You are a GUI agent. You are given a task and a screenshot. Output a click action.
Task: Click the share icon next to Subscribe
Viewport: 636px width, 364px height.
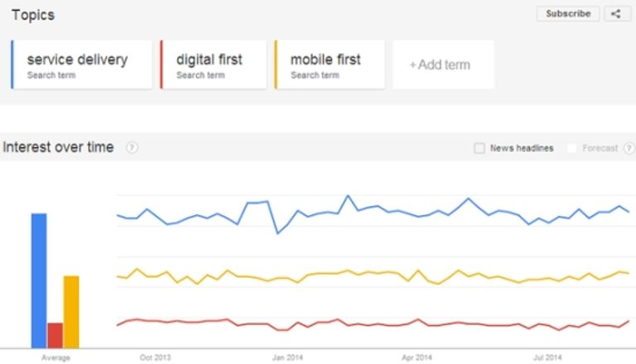coord(617,14)
